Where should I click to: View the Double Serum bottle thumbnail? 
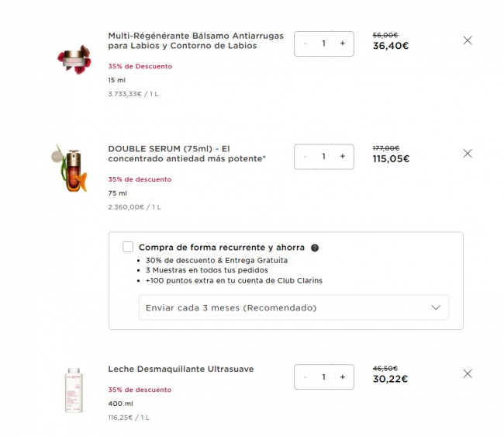(71, 168)
